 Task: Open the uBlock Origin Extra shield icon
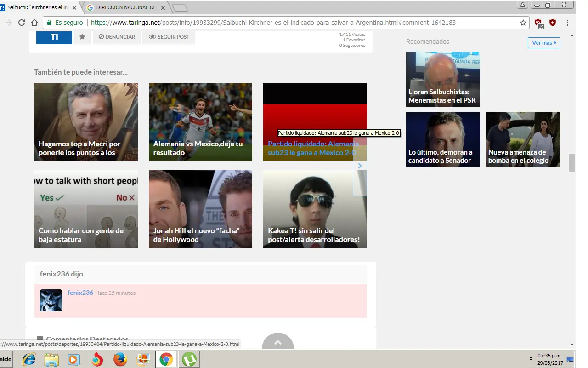coord(553,23)
